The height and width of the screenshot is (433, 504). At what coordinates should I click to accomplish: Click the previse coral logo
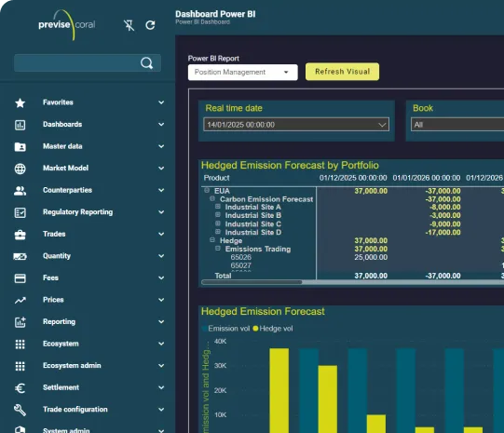[x=67, y=25]
